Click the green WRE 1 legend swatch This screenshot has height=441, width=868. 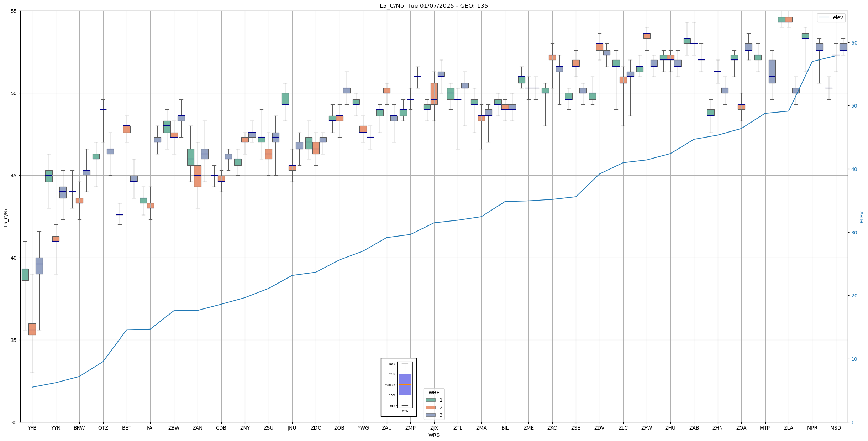430,400
